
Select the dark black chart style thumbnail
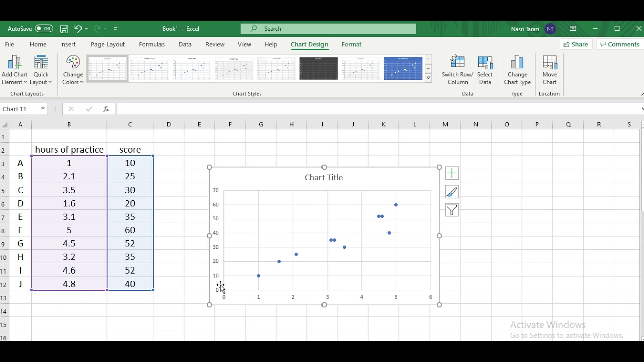pyautogui.click(x=318, y=68)
